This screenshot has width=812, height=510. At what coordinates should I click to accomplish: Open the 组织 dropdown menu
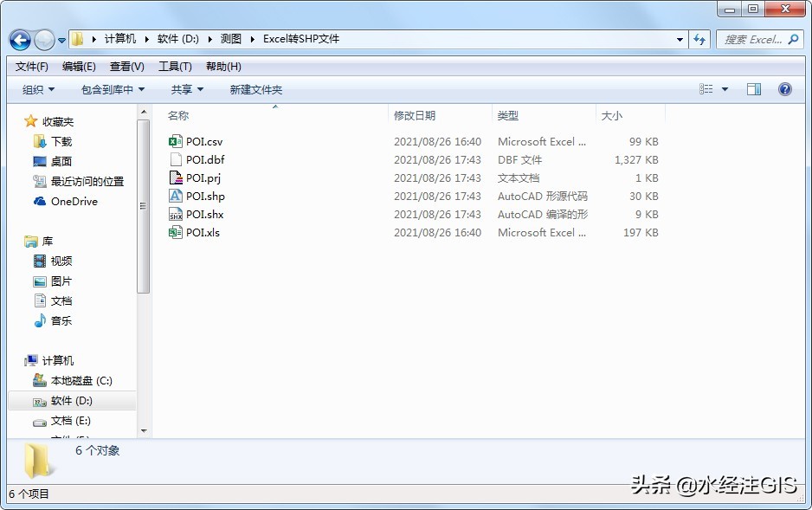[x=38, y=89]
